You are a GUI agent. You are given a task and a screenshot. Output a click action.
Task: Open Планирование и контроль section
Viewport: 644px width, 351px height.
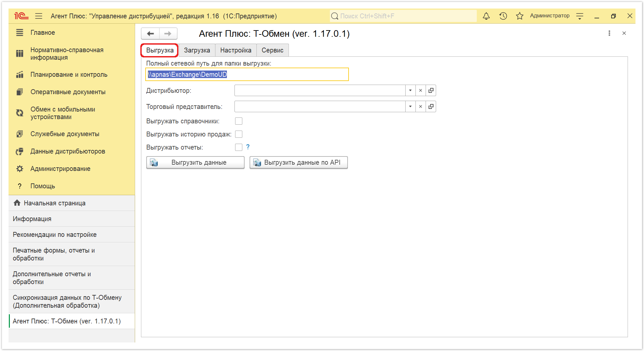(x=69, y=74)
